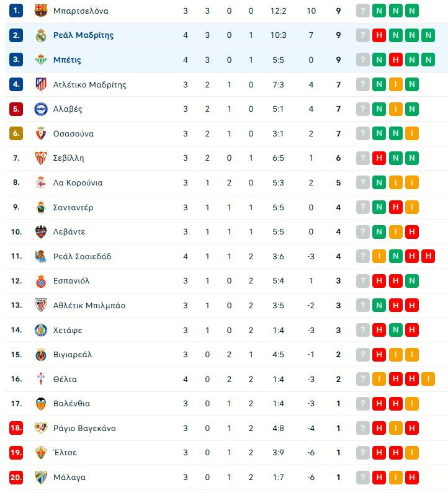Click the Ατλέτικο Μαδρίτης club crest

40,84
